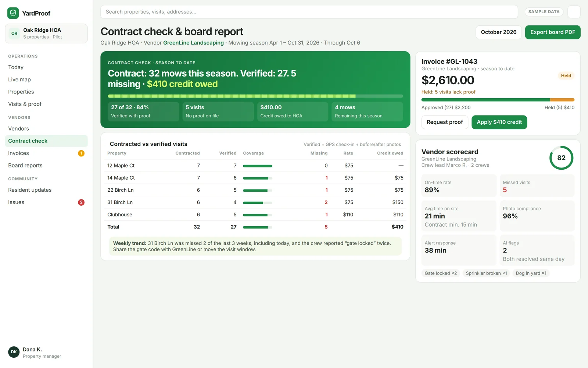The width and height of the screenshot is (588, 368).
Task: Focus the search properties, visits, addresses field
Action: [x=309, y=12]
